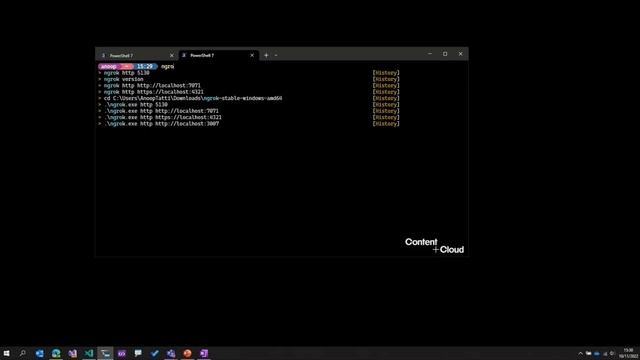Open Microsoft To Do checkmark icon

[x=154, y=353]
